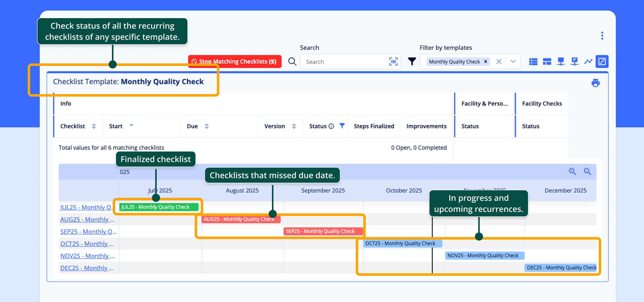The image size is (644, 302).
Task: Switch to the list view icon
Action: pos(533,61)
